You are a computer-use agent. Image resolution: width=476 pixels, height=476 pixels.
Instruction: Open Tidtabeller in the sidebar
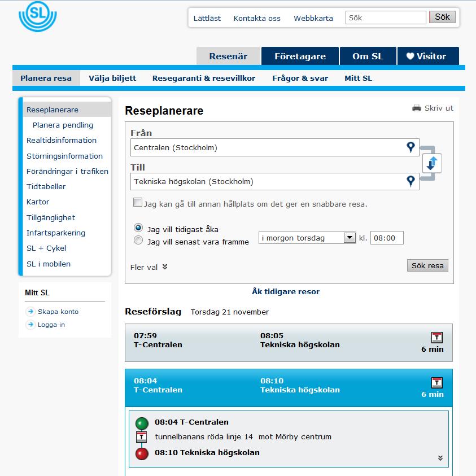[x=46, y=186]
